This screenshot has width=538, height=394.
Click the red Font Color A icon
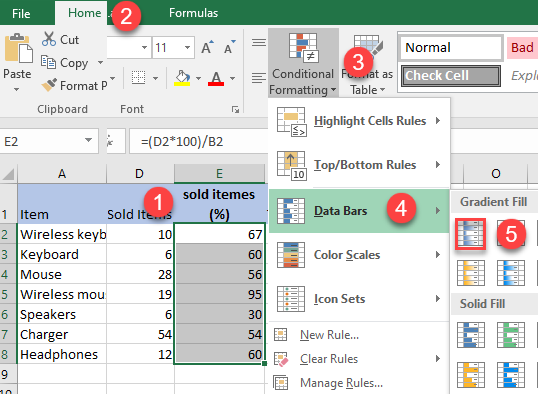click(x=216, y=78)
